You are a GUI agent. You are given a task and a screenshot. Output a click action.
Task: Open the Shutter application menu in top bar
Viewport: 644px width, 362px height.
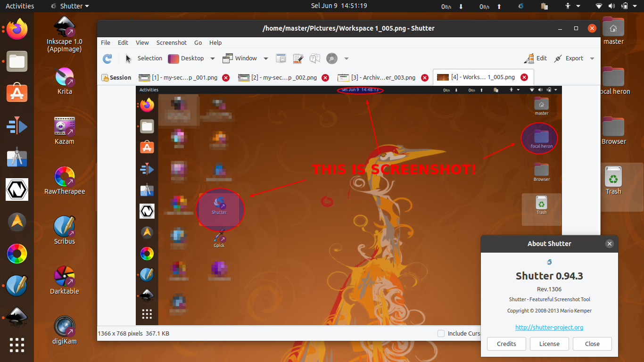point(69,6)
